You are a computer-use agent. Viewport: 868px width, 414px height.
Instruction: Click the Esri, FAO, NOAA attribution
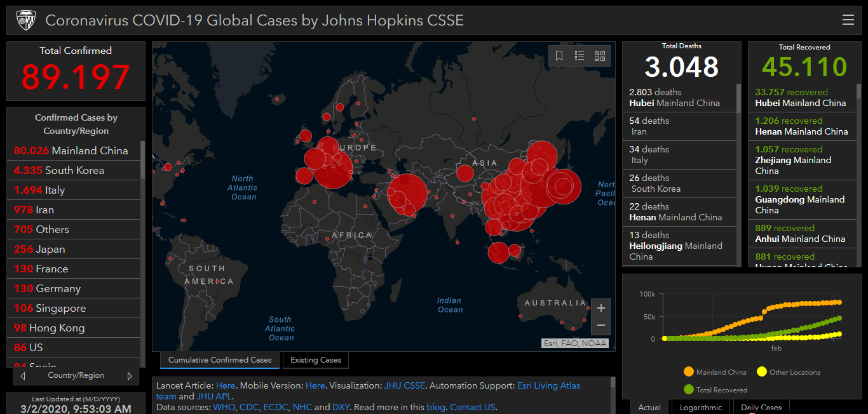pos(575,344)
